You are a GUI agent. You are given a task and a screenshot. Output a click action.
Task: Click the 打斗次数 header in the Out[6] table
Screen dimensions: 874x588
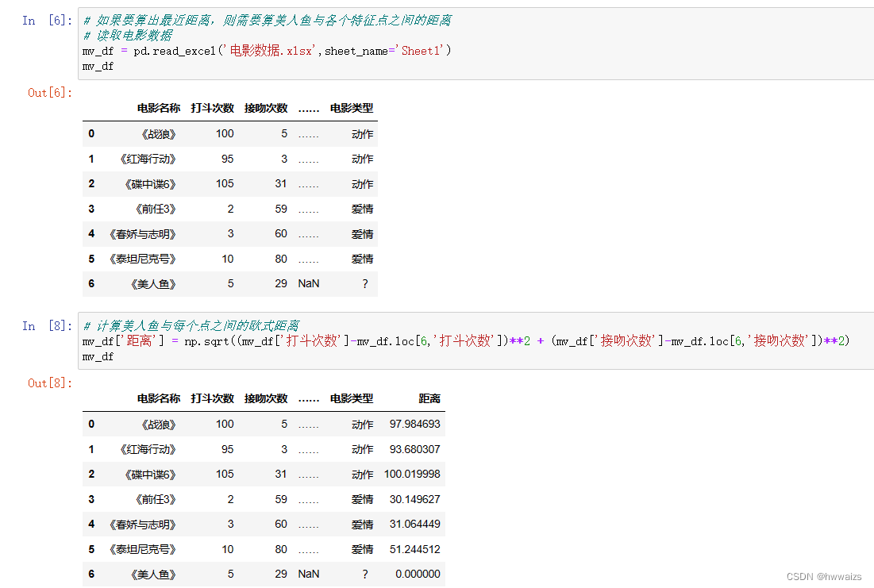tap(212, 108)
